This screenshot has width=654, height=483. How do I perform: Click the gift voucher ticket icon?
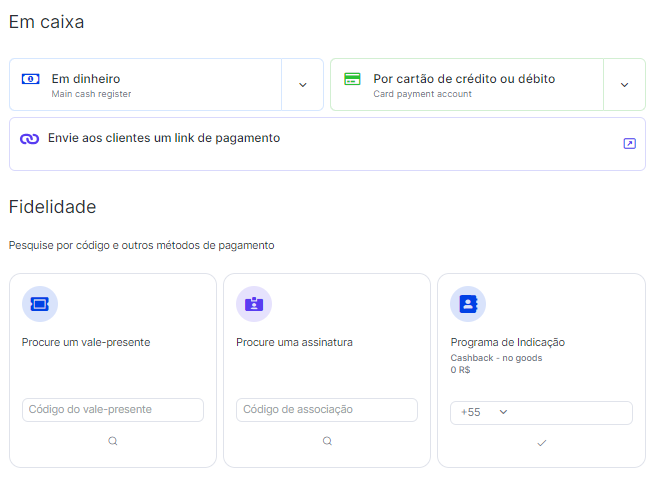[x=40, y=304]
